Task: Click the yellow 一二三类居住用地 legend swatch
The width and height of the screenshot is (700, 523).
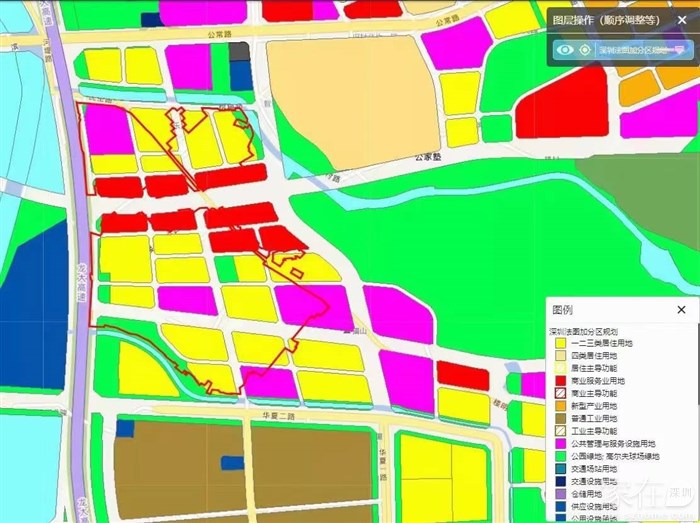Action: point(561,343)
